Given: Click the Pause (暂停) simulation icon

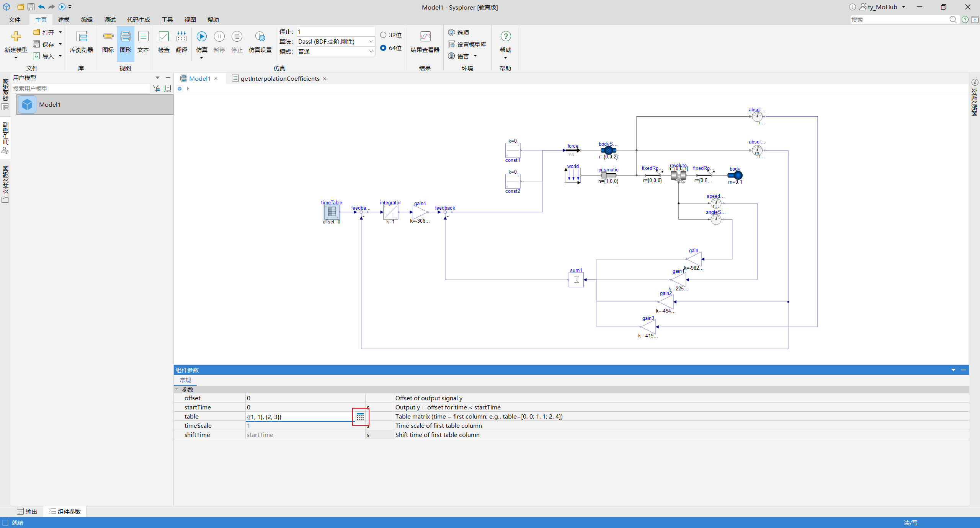Looking at the screenshot, I should coord(219,36).
